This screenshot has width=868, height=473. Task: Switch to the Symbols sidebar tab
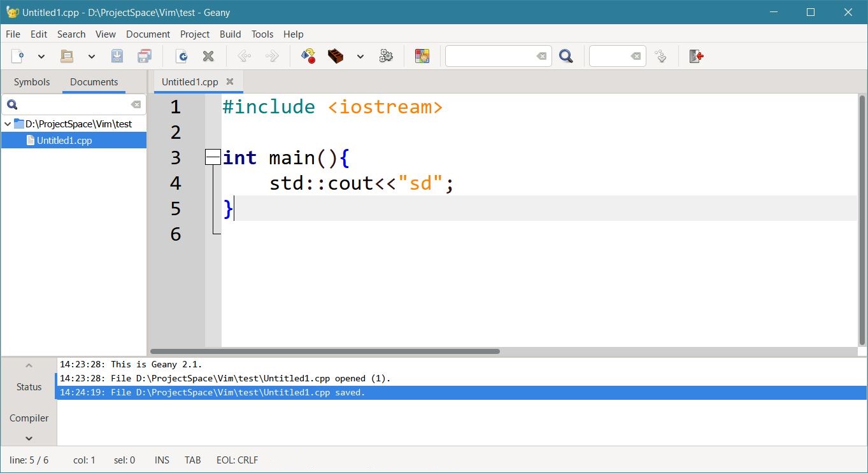(x=32, y=82)
